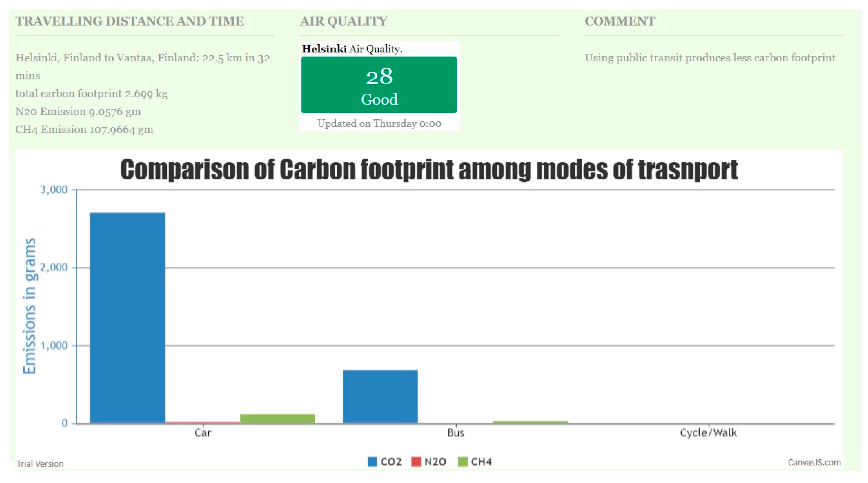Click the Air Quality section heading
868x483 pixels.
click(343, 21)
